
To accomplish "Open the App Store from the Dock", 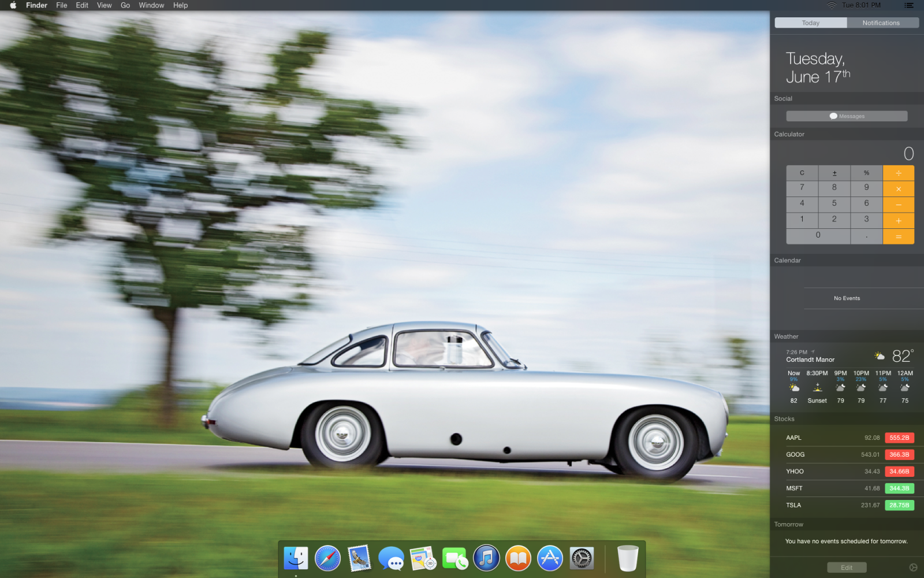I will coord(550,558).
